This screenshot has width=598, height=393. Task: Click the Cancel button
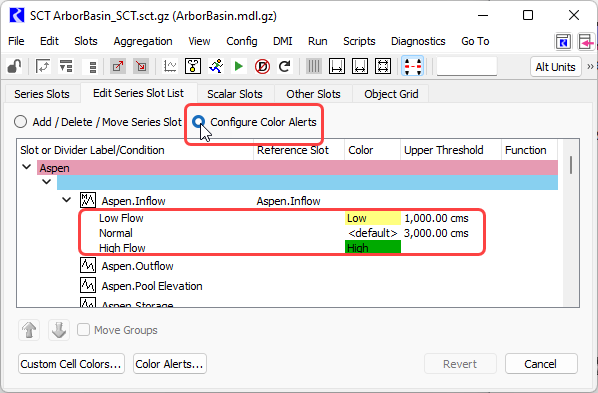(x=540, y=364)
